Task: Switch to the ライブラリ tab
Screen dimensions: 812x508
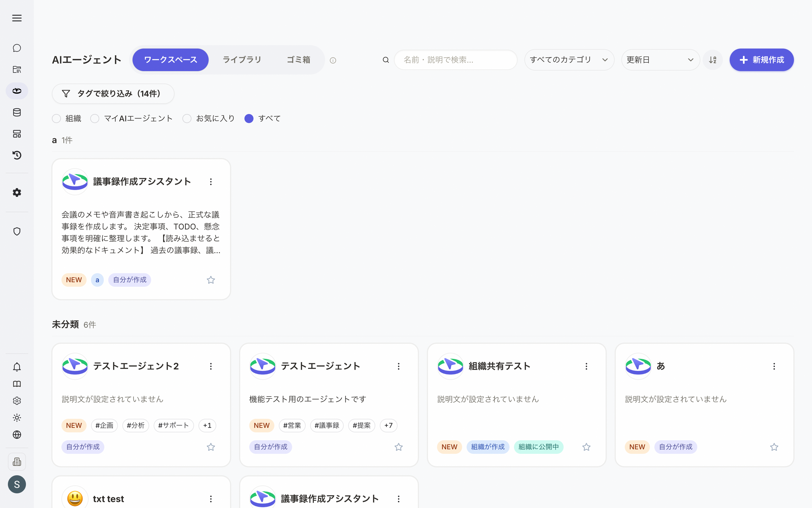Action: [x=242, y=60]
